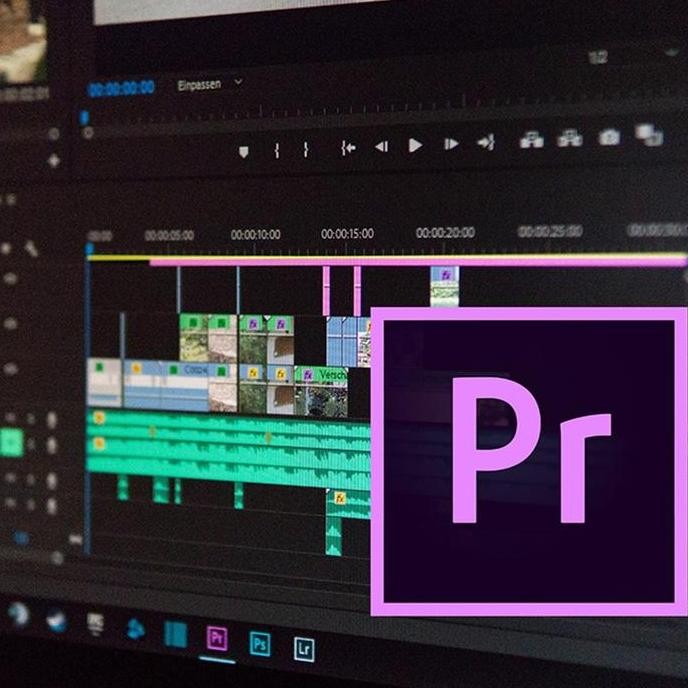Click the ruler at 00:00:10:00
The height and width of the screenshot is (688, 688).
pyautogui.click(x=256, y=235)
